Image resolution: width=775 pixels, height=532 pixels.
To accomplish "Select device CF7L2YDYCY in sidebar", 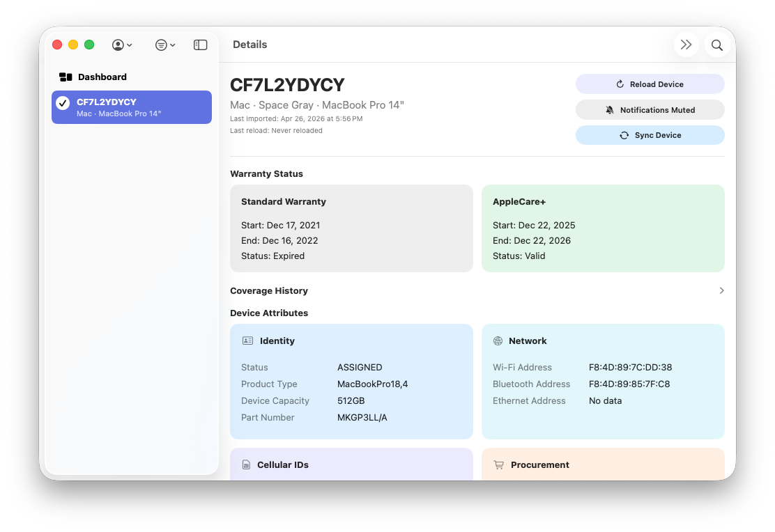I will coord(132,107).
